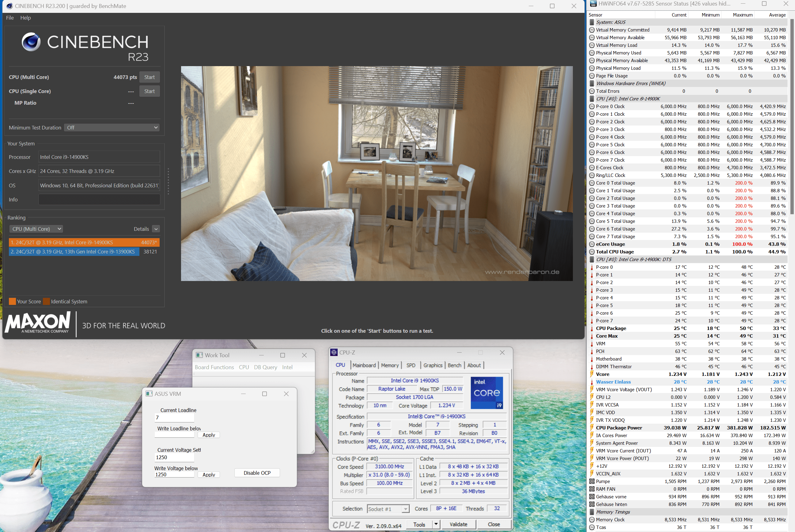Click the Memory Timings group icon

(592, 512)
